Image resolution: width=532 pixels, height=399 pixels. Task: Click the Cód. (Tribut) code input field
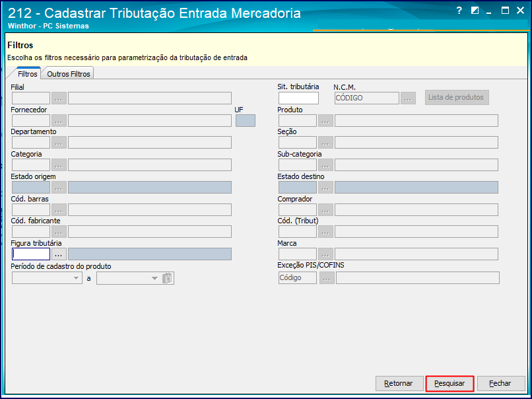pos(298,232)
